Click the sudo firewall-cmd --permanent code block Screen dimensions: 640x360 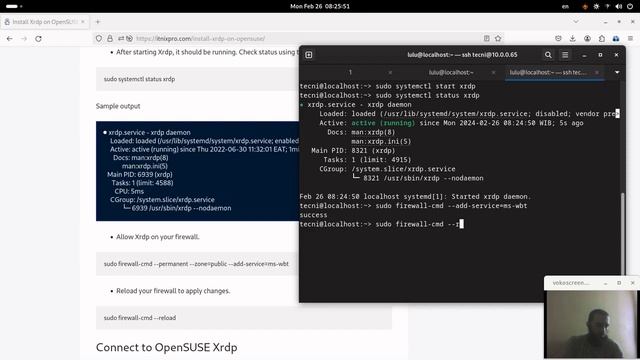(198, 264)
